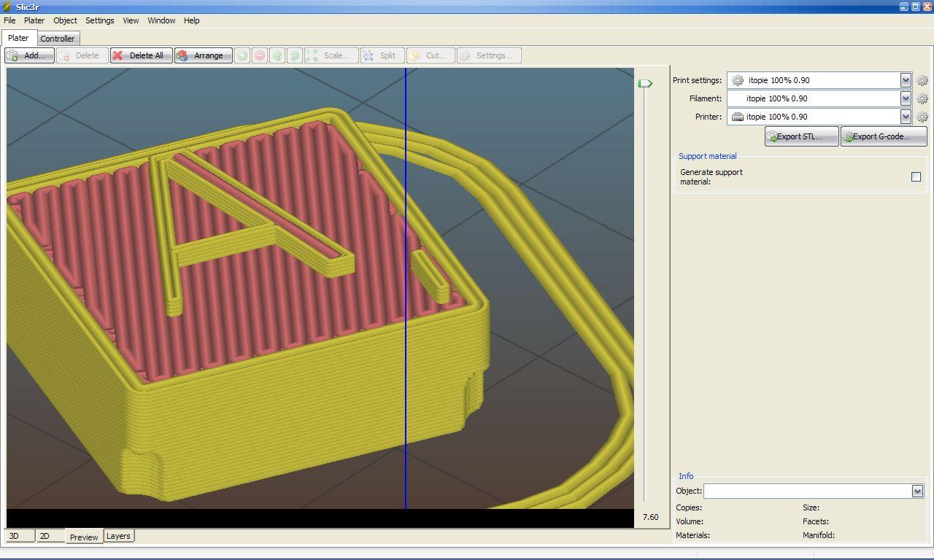Click the red minus fewer-copies icon
934x560 pixels.
point(260,55)
